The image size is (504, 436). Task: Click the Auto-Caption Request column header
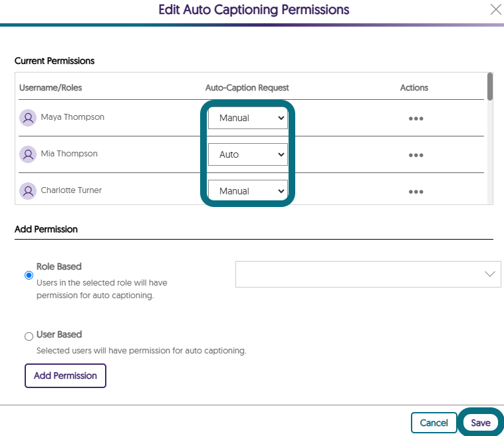(247, 87)
